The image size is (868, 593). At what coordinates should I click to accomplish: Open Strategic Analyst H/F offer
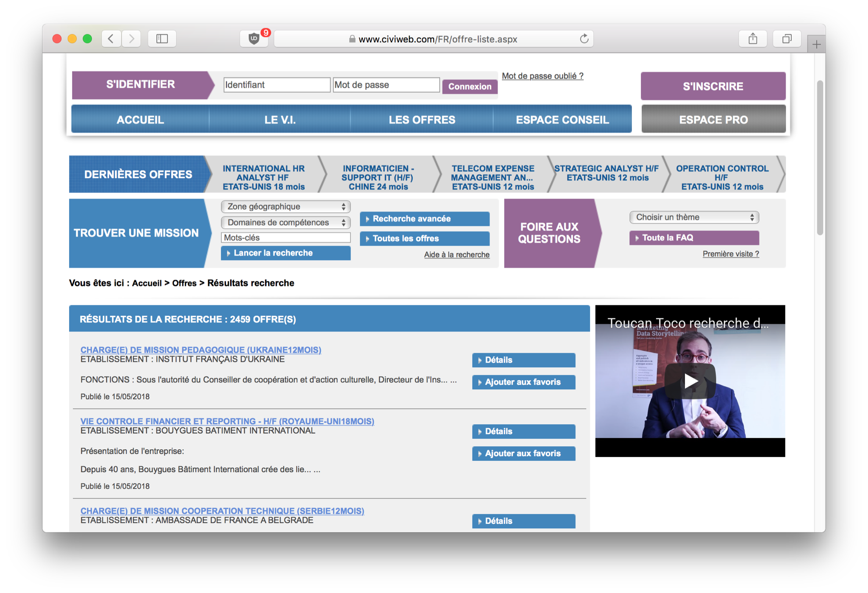[606, 173]
